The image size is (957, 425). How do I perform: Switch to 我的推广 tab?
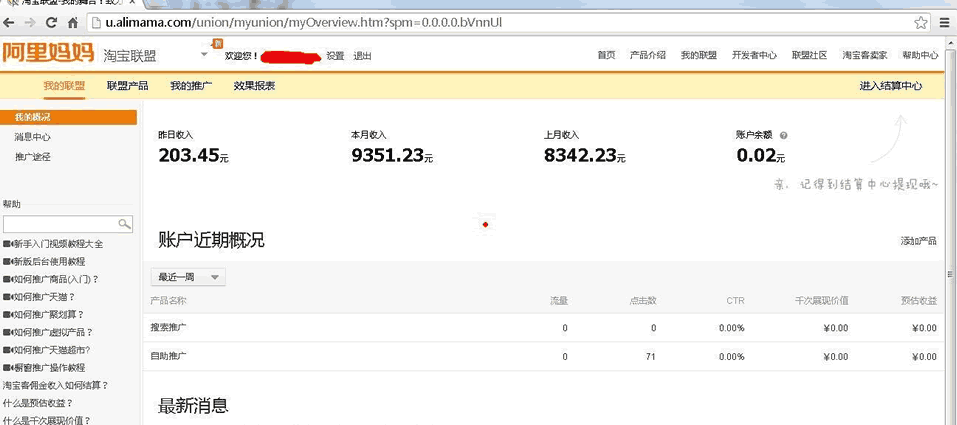coord(191,86)
